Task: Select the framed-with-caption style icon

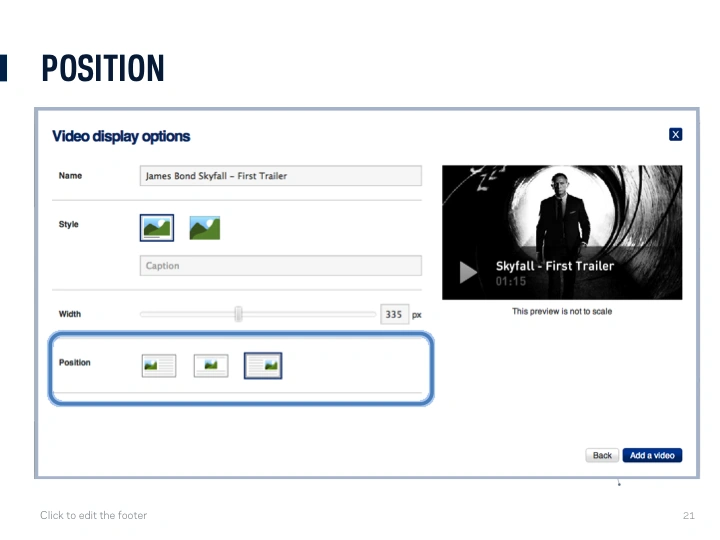Action: click(157, 228)
